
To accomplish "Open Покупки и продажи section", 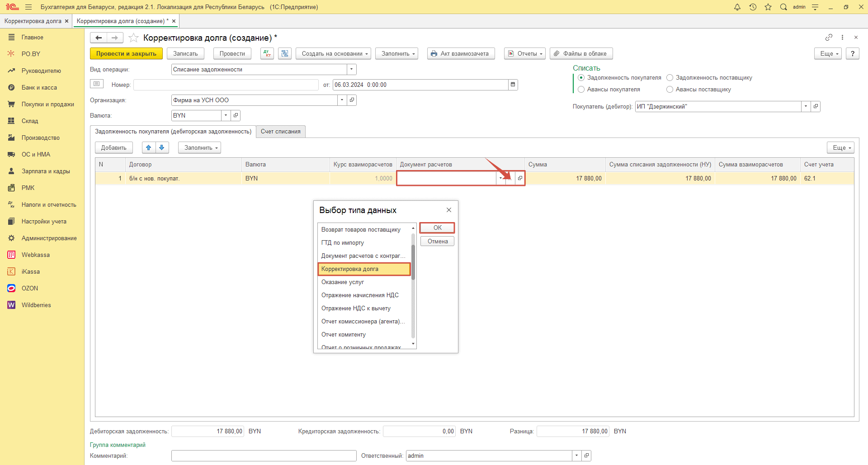I will 48,104.
